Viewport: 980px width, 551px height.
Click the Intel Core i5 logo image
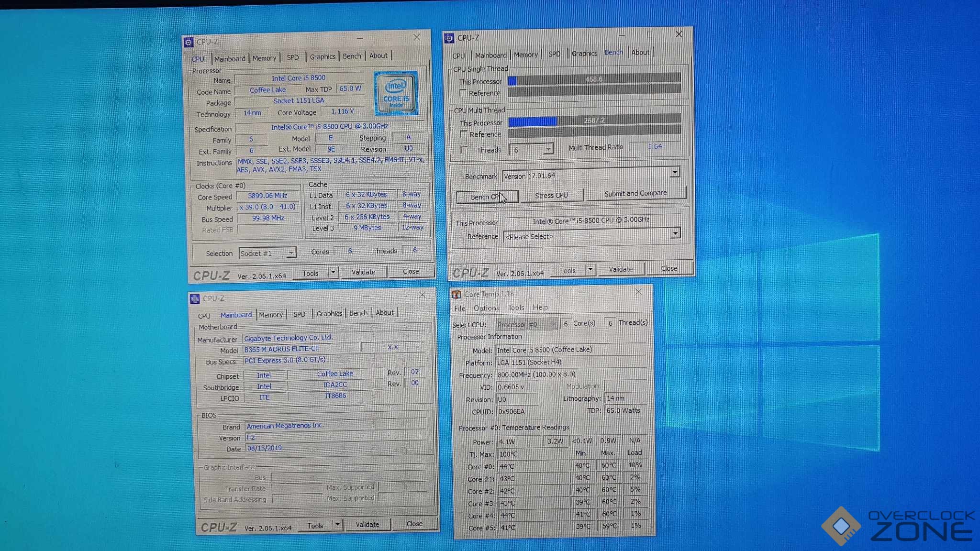(x=396, y=93)
